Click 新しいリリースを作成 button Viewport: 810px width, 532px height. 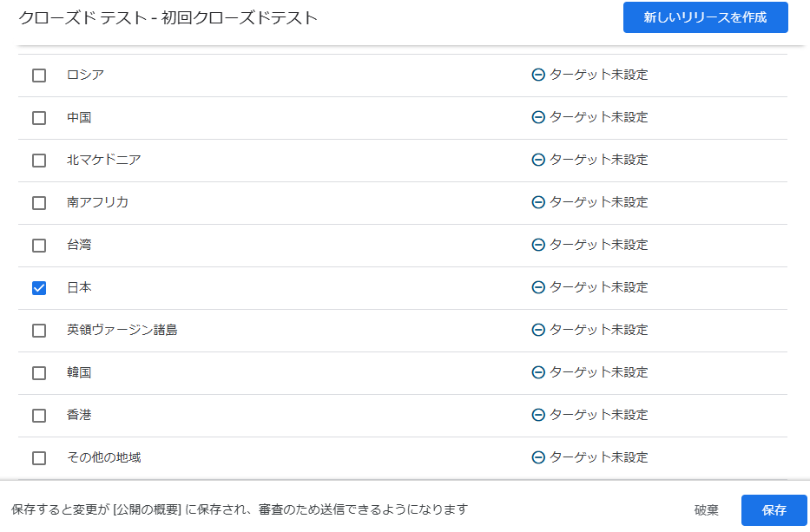coord(705,17)
